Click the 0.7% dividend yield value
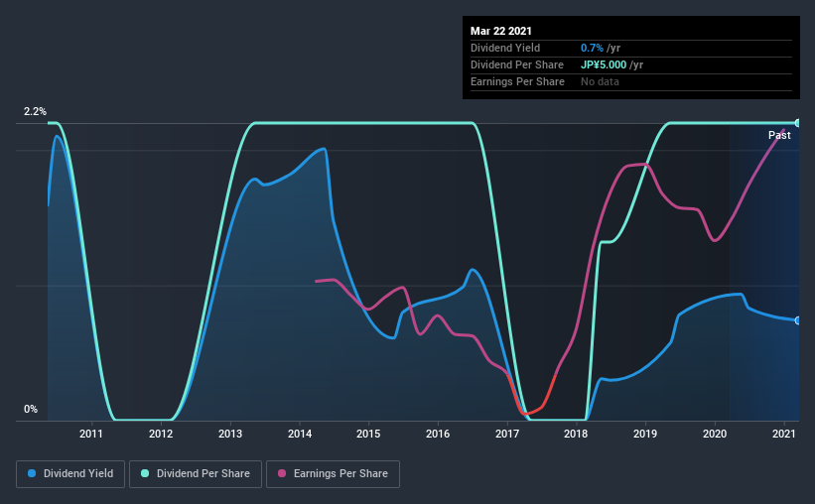 (x=592, y=48)
